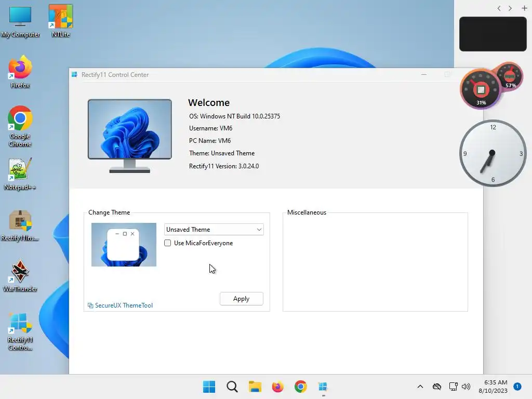
Task: Open the clock showing 6:35 AM
Action: [493, 387]
